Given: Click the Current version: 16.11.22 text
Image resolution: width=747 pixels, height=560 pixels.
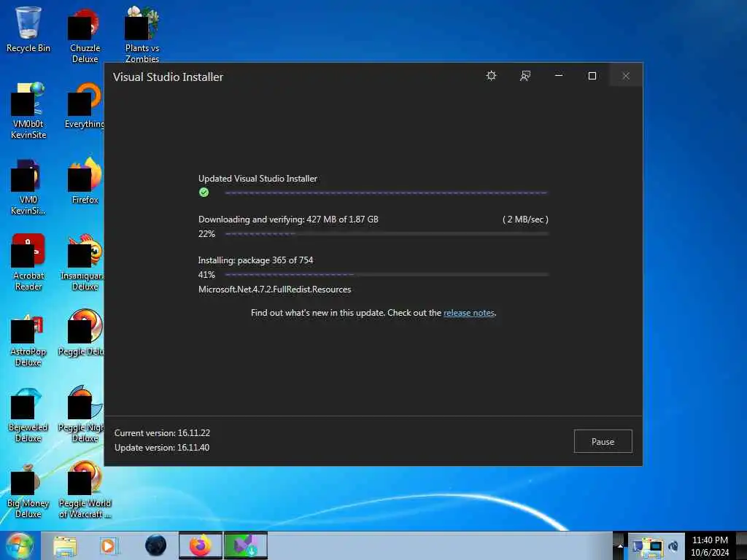Looking at the screenshot, I should pos(162,433).
